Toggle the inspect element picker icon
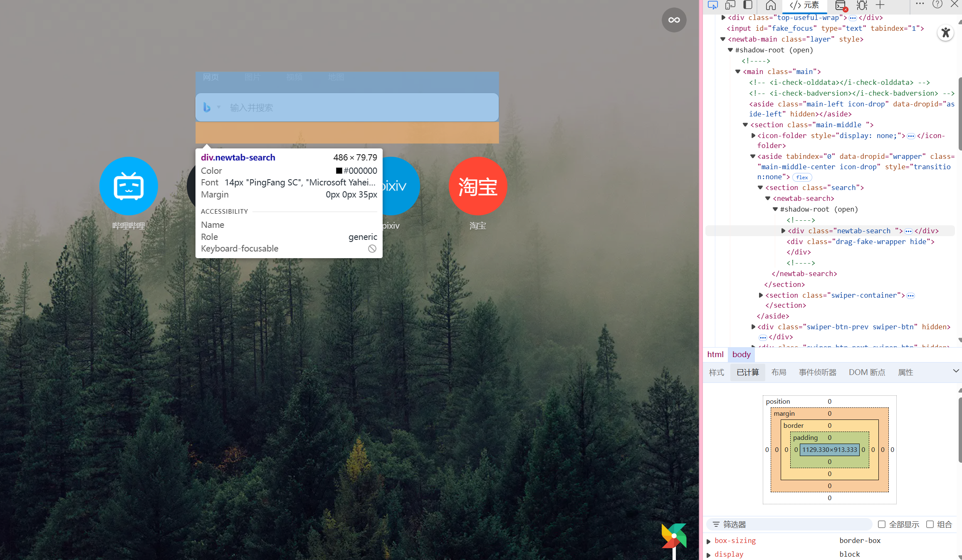962x560 pixels. pyautogui.click(x=712, y=5)
